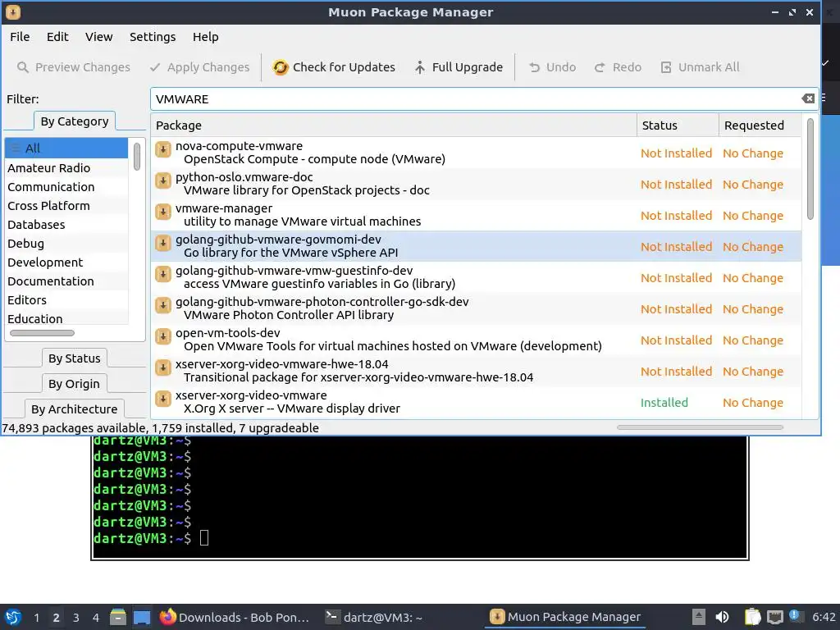Screen dimensions: 840x630
Task: Open the View menu
Action: click(x=99, y=37)
